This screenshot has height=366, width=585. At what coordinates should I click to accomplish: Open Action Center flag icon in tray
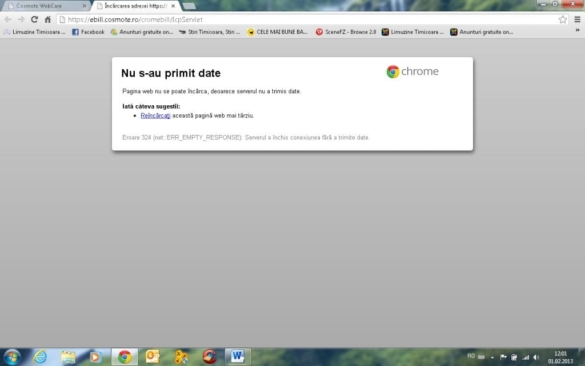[x=503, y=357]
